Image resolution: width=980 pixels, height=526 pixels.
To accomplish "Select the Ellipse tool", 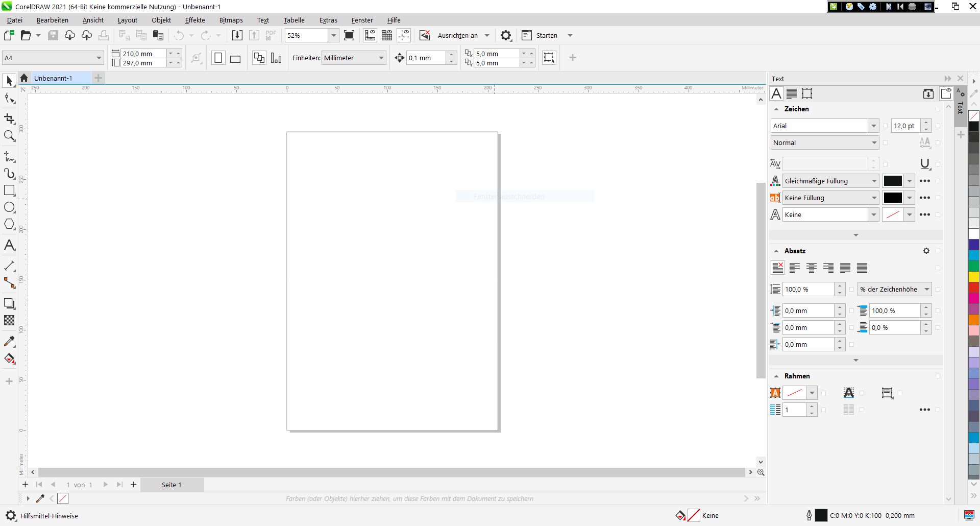I will coord(9,207).
